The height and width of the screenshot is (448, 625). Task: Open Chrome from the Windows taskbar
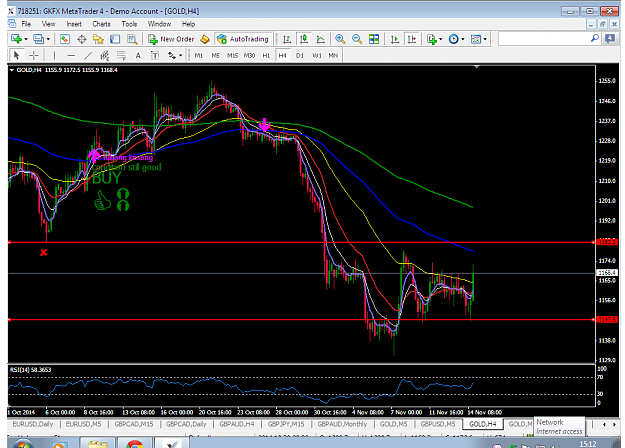coord(134,444)
